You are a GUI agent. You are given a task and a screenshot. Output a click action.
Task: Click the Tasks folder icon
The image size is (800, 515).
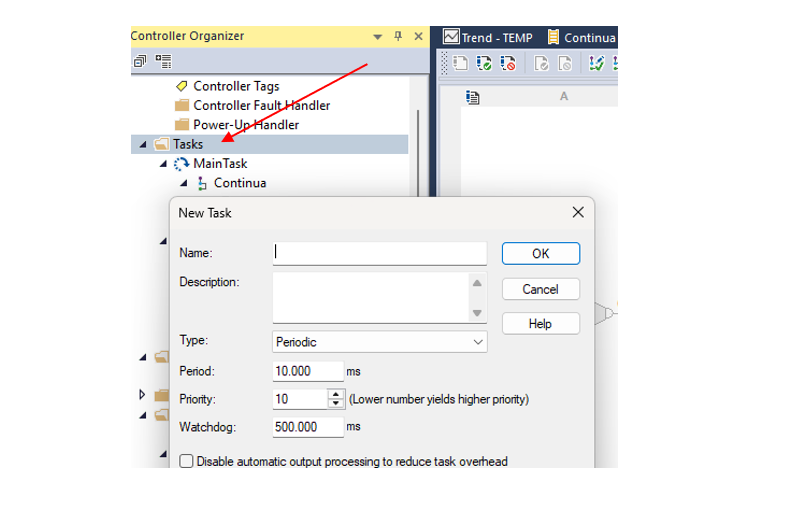pyautogui.click(x=161, y=144)
